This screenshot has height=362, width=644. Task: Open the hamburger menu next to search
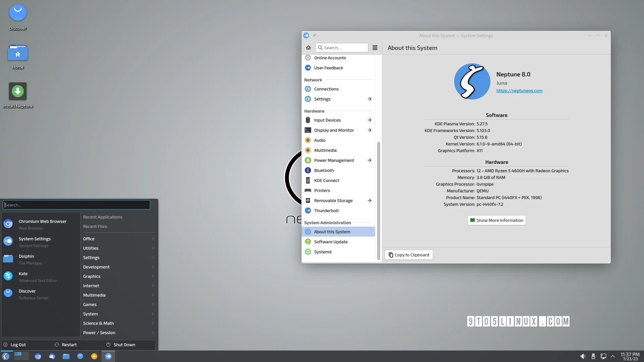(375, 47)
